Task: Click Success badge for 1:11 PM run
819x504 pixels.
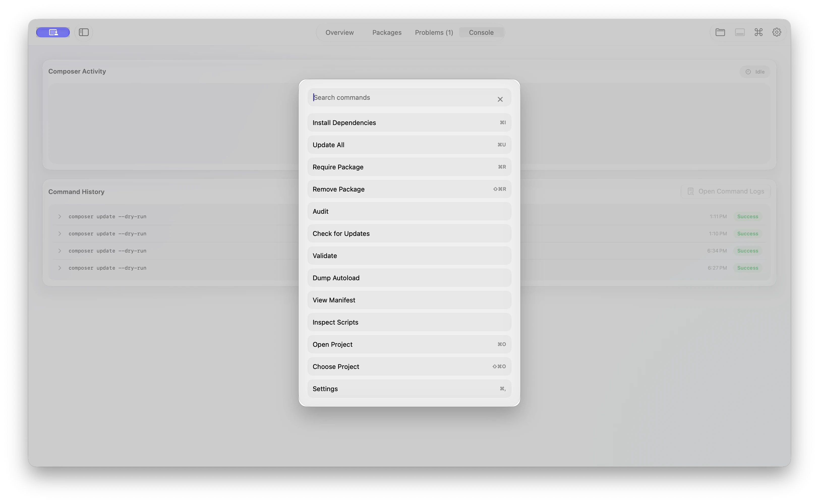Action: click(x=747, y=216)
